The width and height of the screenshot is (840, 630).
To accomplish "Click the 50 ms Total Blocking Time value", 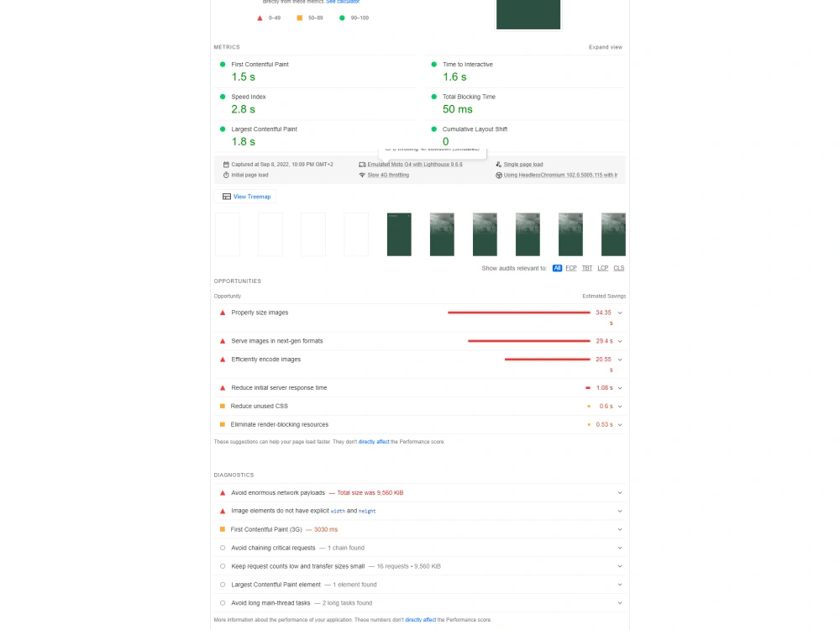I will tap(458, 109).
